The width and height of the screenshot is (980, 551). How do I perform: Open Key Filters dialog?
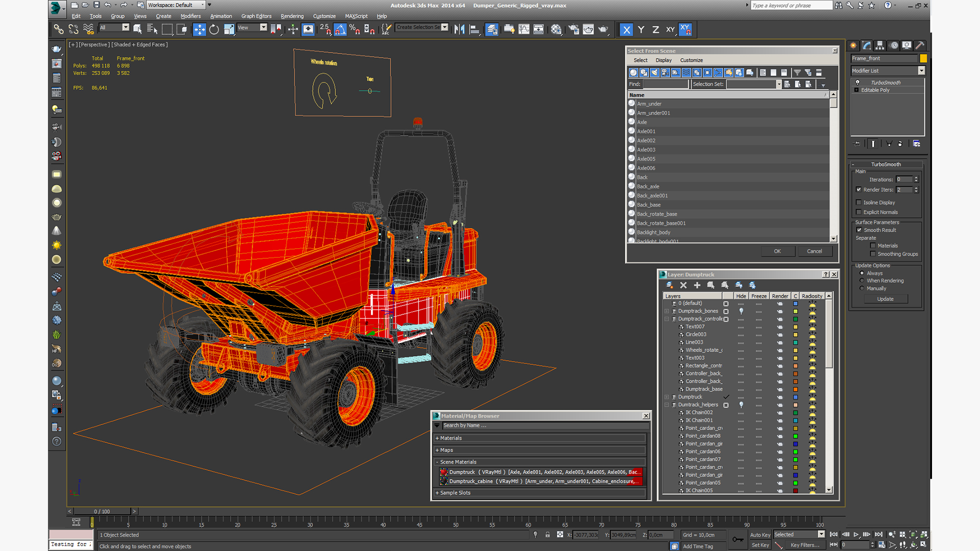click(805, 545)
